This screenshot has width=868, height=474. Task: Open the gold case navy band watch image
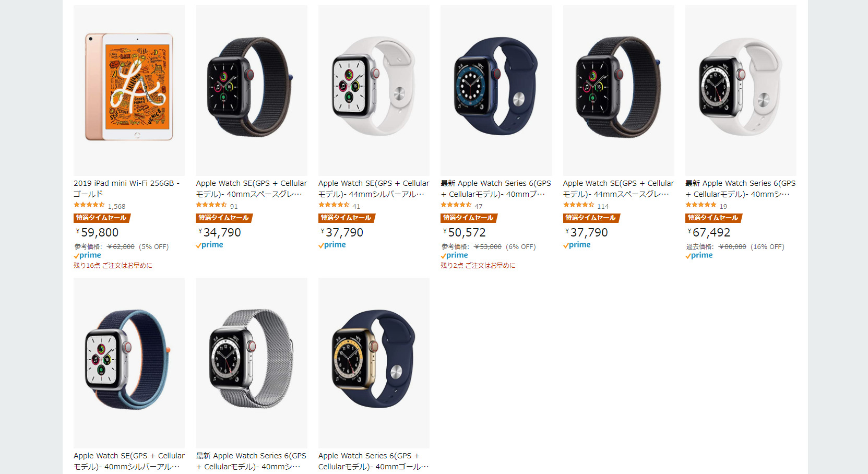pyautogui.click(x=374, y=363)
